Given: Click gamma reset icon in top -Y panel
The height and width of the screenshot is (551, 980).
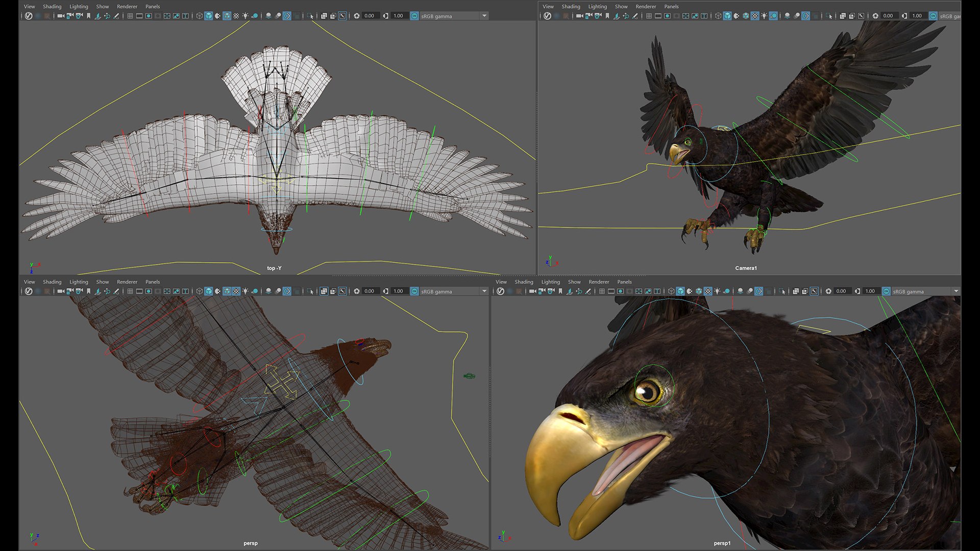Looking at the screenshot, I should point(385,16).
